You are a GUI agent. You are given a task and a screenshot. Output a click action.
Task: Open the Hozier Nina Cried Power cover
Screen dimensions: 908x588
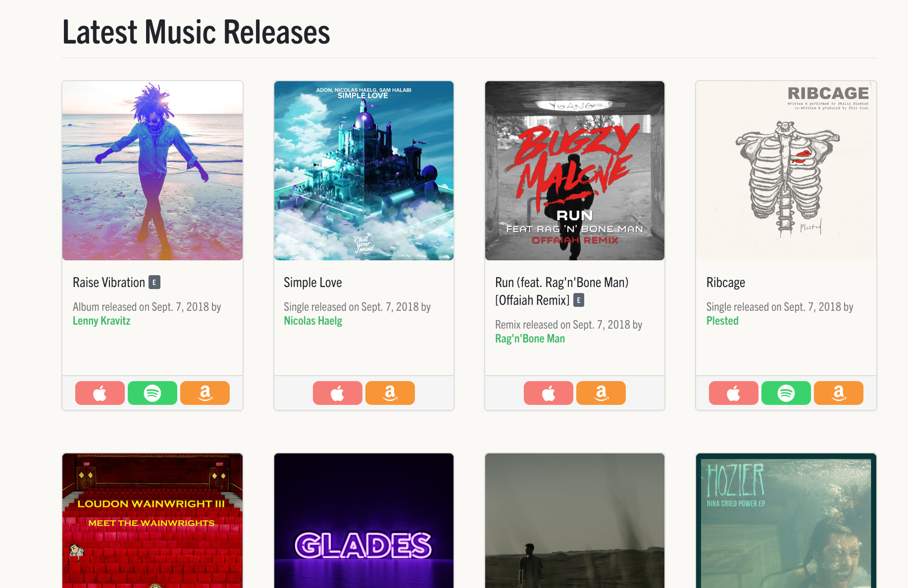[x=786, y=521]
